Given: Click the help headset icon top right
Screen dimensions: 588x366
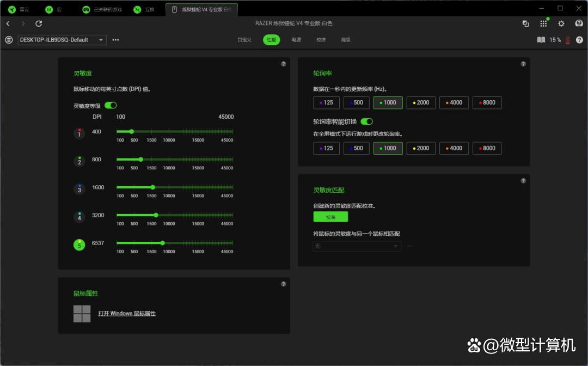Looking at the screenshot, I should coord(579,23).
